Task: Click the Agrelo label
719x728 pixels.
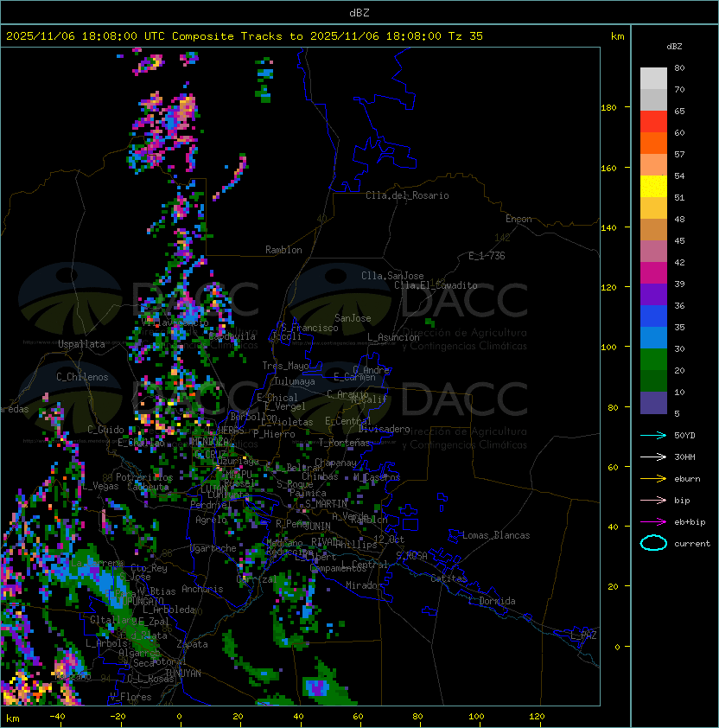Action: coord(211,520)
